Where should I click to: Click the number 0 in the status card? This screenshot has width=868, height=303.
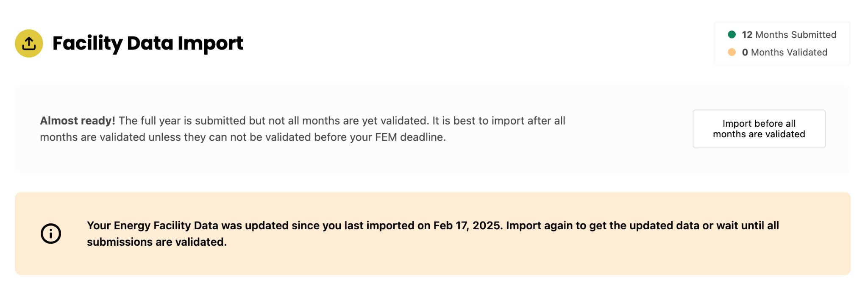745,52
